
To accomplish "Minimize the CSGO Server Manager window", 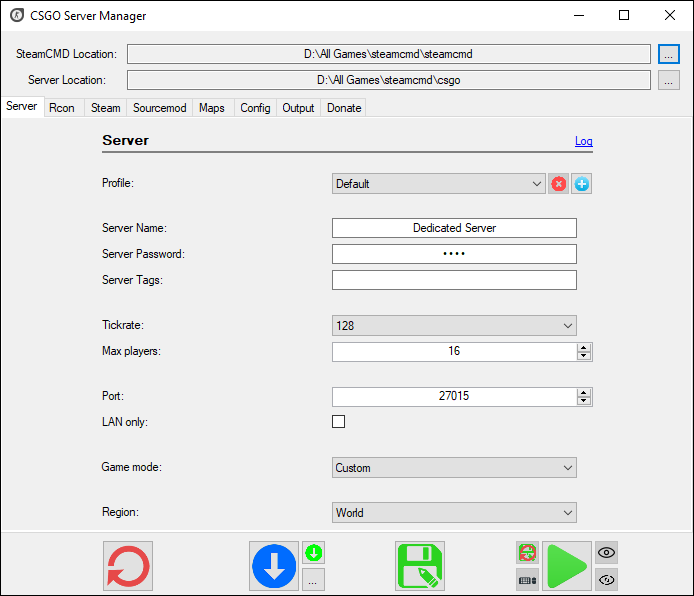I will (x=579, y=15).
